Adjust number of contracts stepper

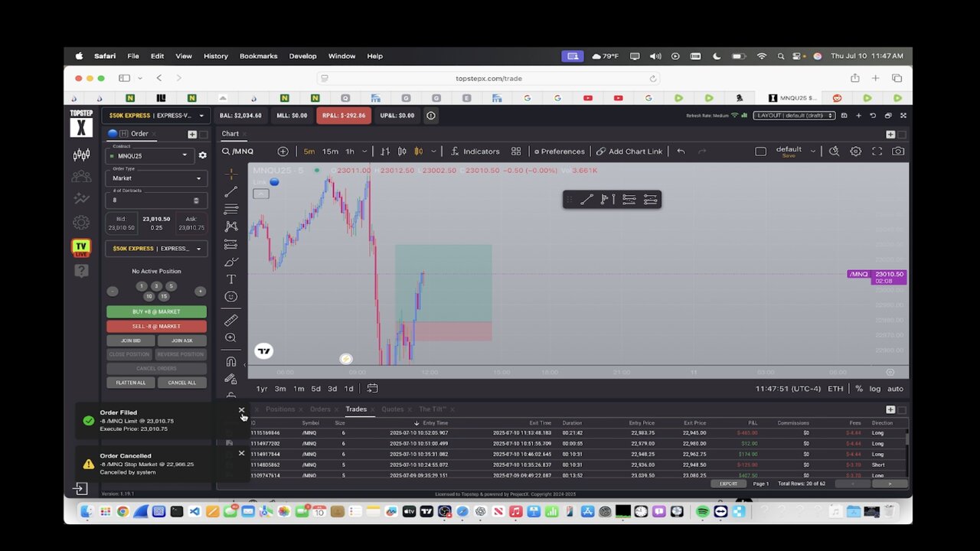[x=196, y=201]
